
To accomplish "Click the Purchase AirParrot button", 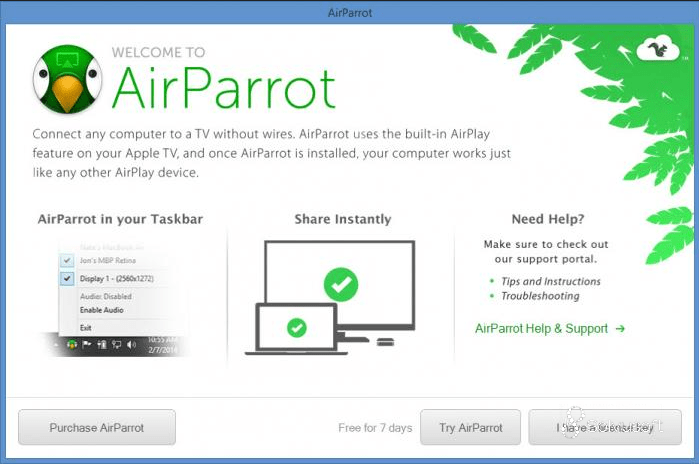I will coord(97,427).
